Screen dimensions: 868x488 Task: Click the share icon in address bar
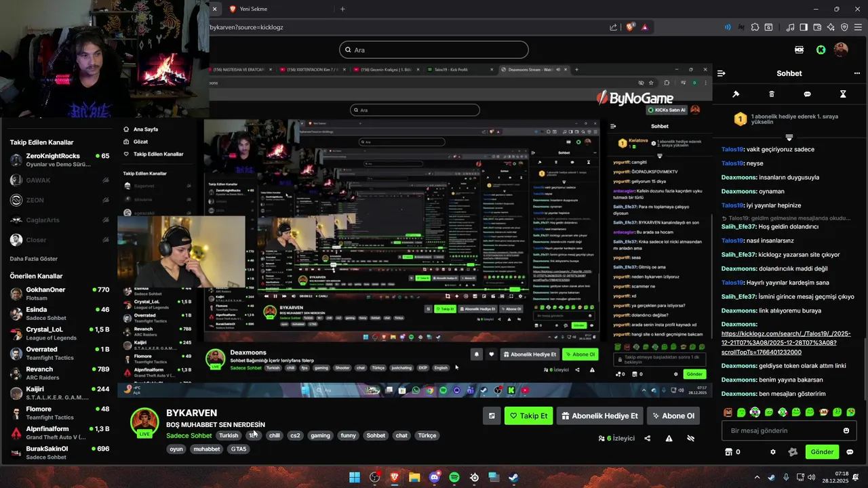pyautogui.click(x=614, y=27)
